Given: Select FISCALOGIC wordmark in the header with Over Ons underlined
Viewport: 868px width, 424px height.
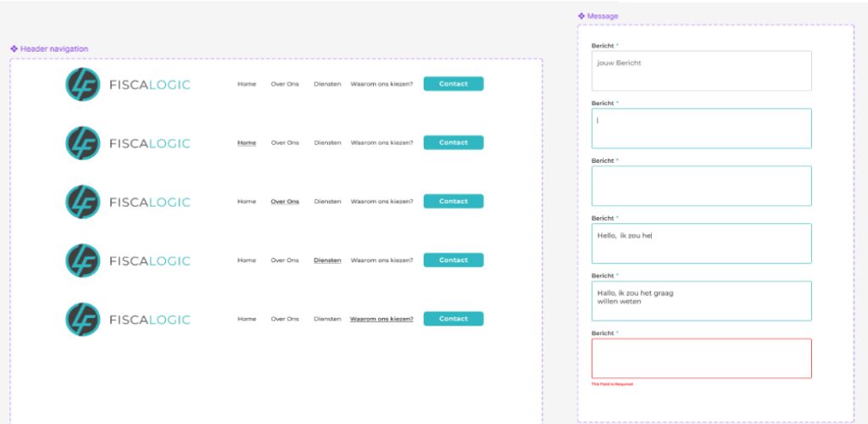Looking at the screenshot, I should point(150,202).
